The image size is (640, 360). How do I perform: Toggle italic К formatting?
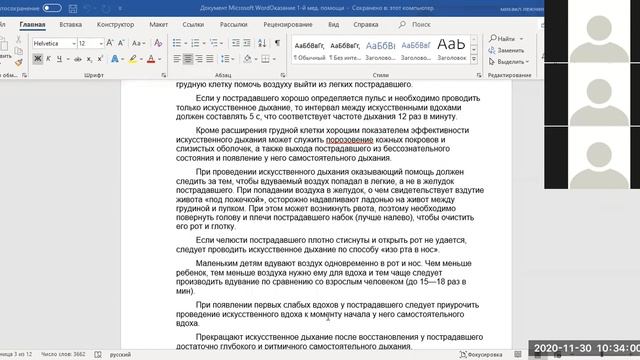point(48,59)
